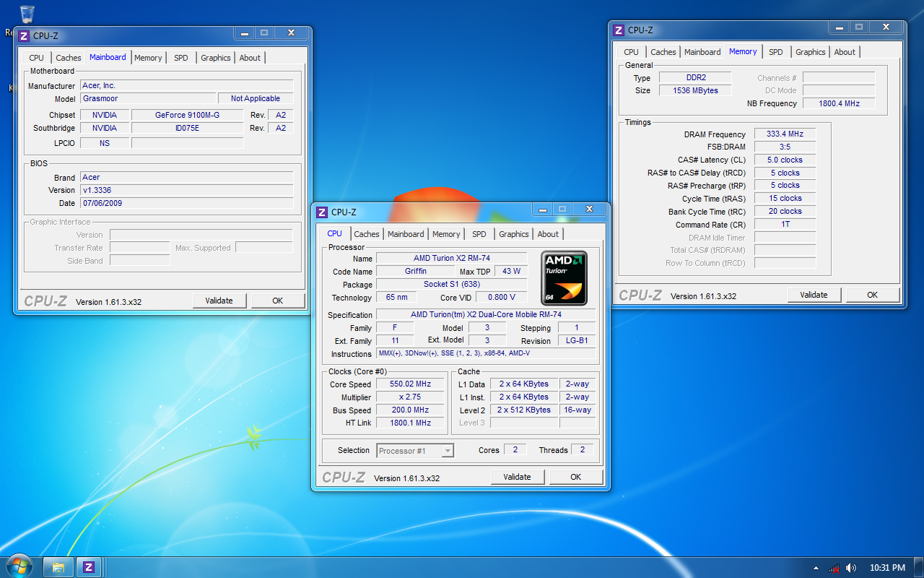Select About tab in the Memory window
Screen dimensions: 924x578
pyautogui.click(x=845, y=52)
